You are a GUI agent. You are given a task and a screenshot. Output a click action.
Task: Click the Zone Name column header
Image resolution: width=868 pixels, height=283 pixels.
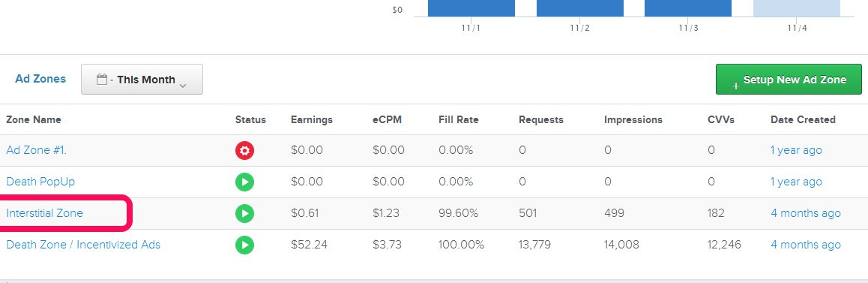34,120
